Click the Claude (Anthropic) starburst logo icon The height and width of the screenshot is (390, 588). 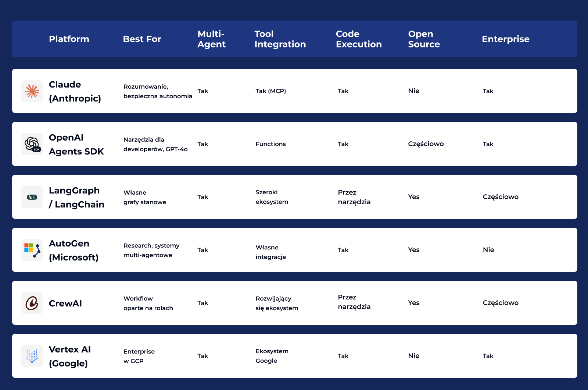pos(32,91)
